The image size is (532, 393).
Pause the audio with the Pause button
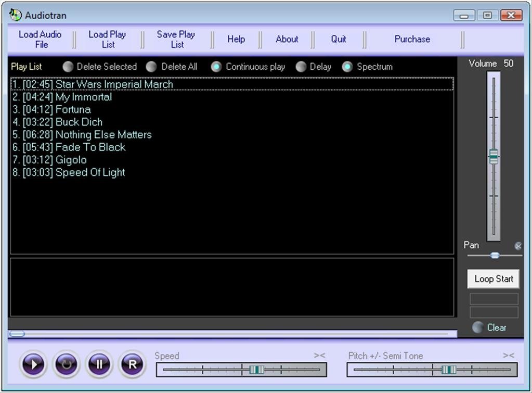point(99,364)
